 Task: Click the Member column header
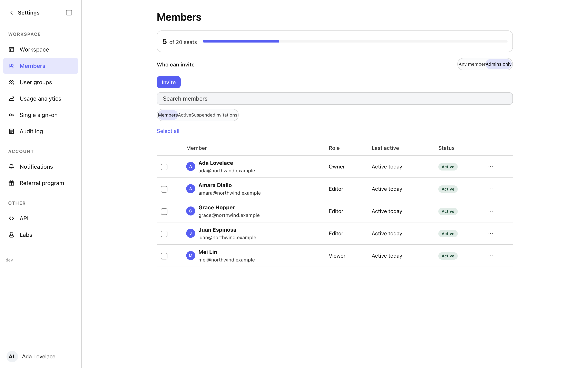click(196, 148)
